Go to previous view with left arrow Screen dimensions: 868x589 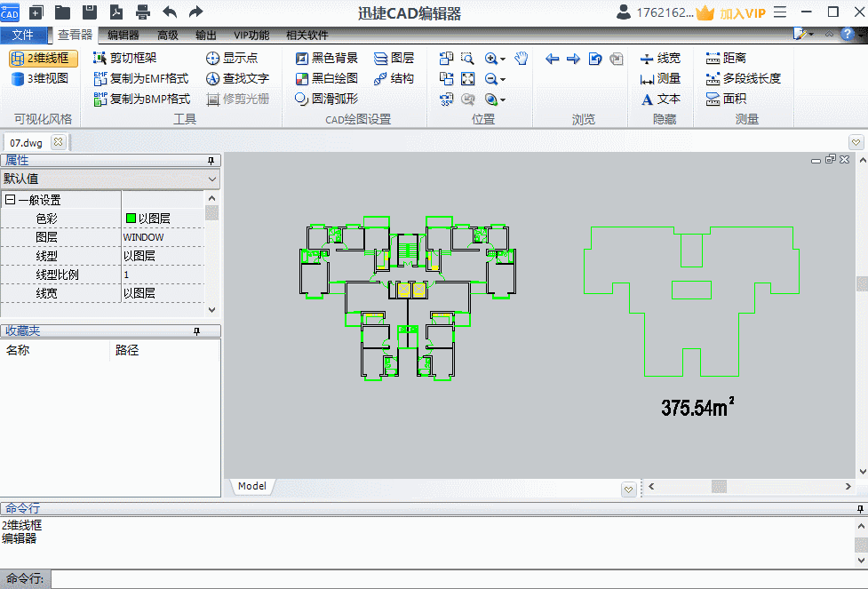tap(552, 59)
